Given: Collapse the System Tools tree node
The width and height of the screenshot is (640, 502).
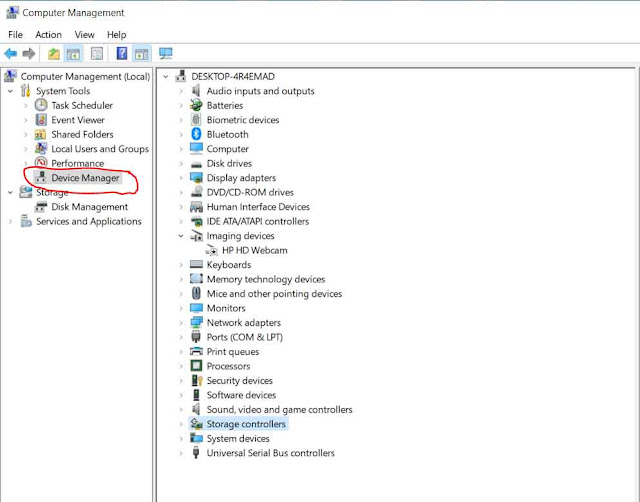Looking at the screenshot, I should pos(10,91).
